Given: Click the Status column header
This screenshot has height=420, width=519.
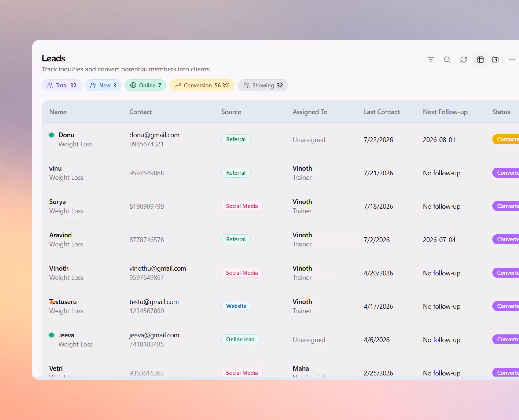Looking at the screenshot, I should pos(501,112).
